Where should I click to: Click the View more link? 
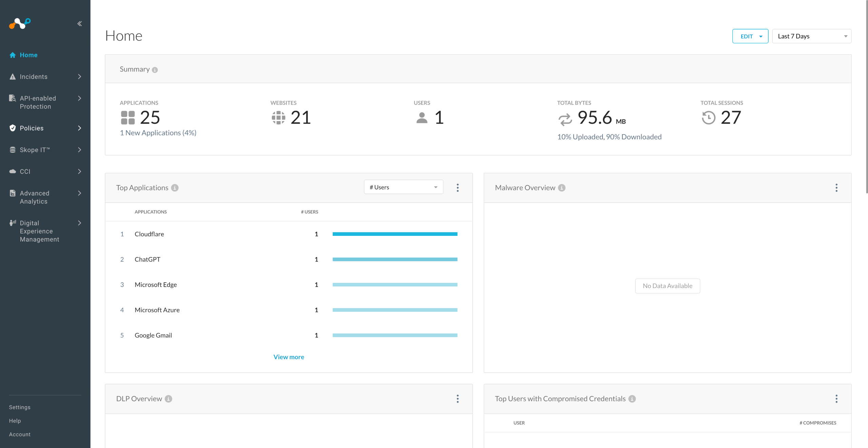click(289, 357)
